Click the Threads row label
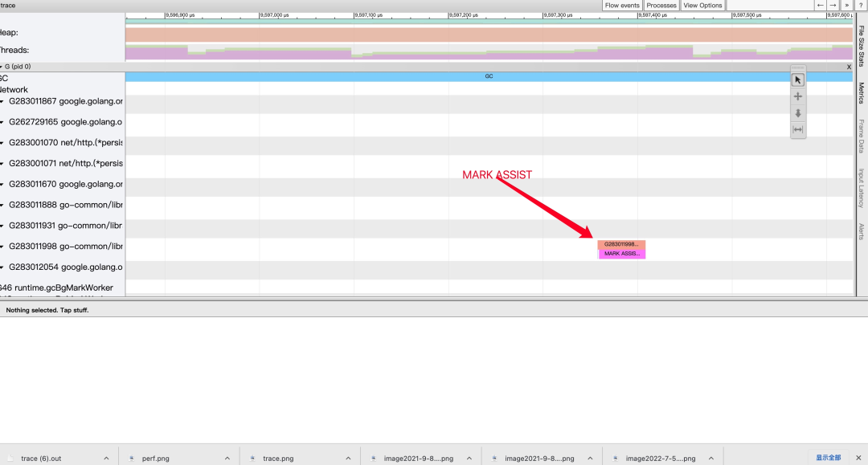 tap(14, 51)
